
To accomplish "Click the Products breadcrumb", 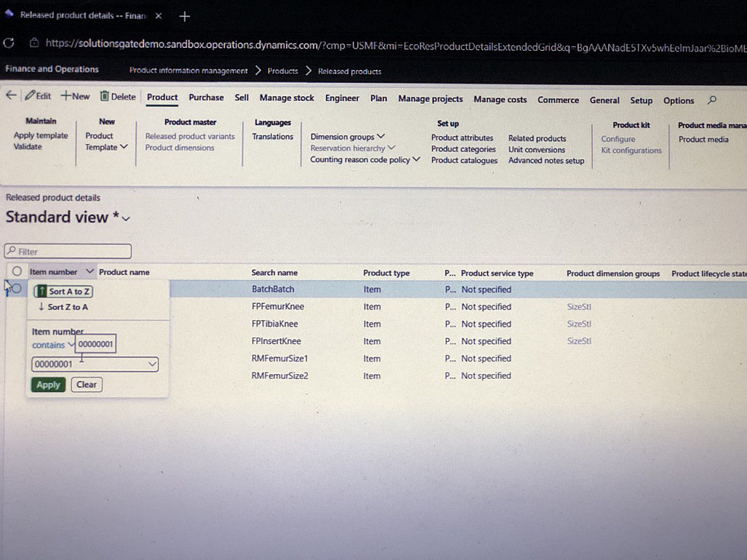I will 282,71.
